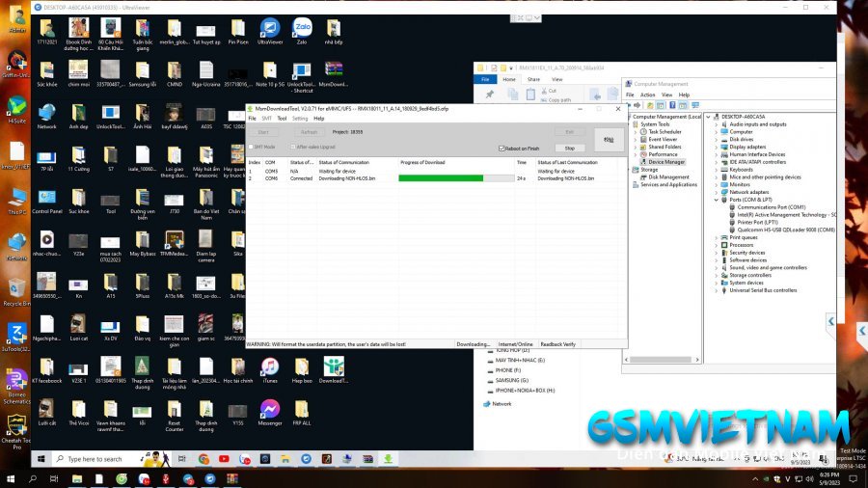Select the Recycle Bin icon
Screen dimensions: 868x488
16,292
